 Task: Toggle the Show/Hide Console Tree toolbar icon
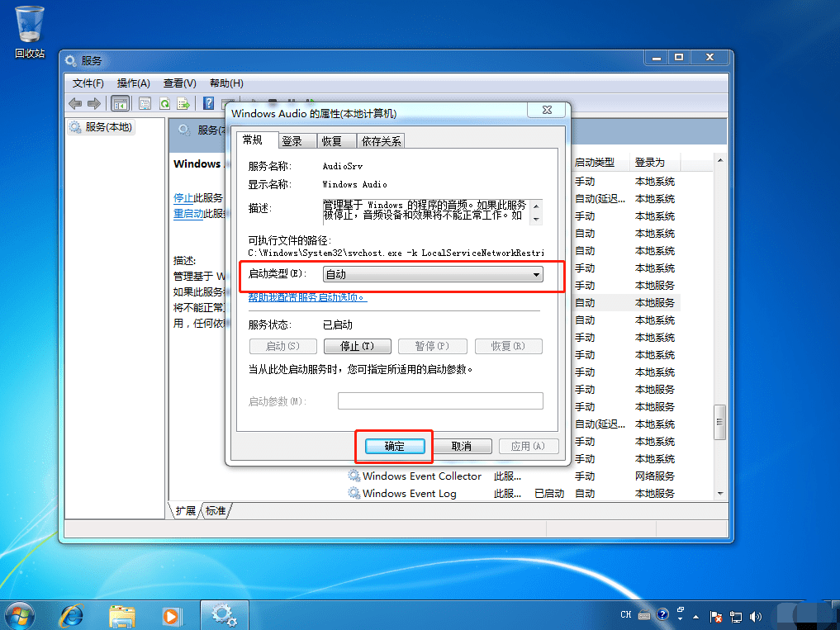click(121, 103)
